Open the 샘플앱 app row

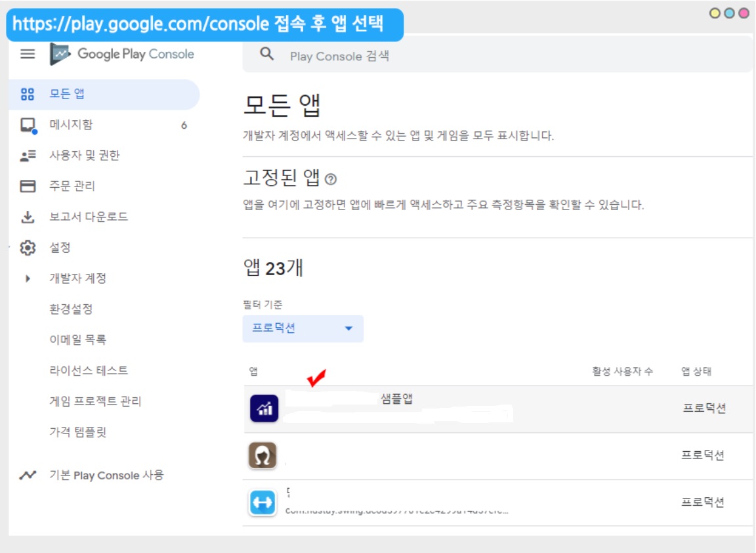click(497, 409)
